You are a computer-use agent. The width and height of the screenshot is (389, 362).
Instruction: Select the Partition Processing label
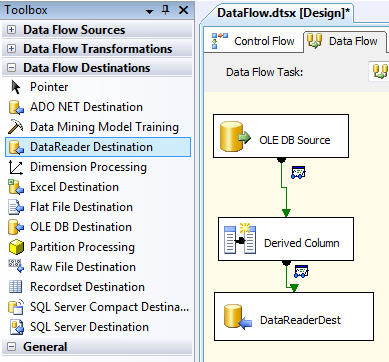[82, 247]
